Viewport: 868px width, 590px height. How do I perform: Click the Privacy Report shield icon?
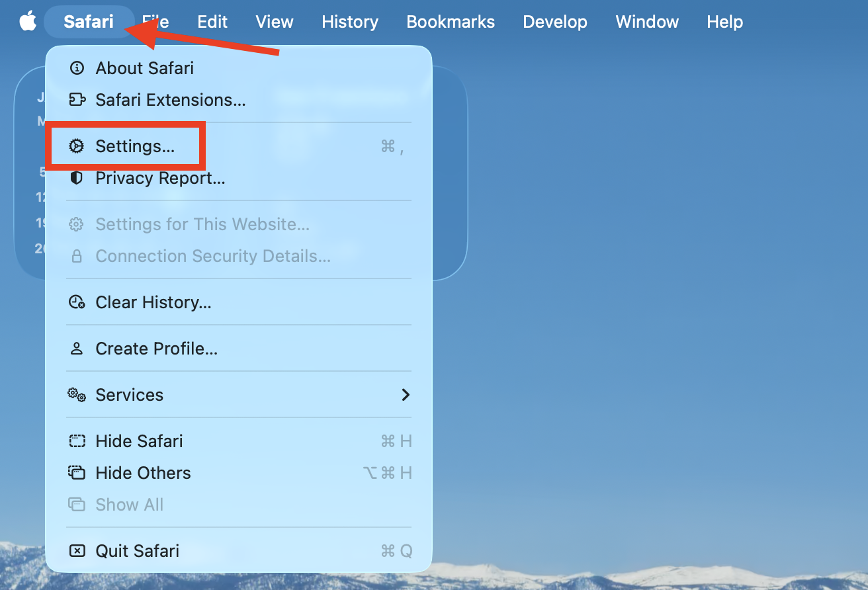coord(77,177)
